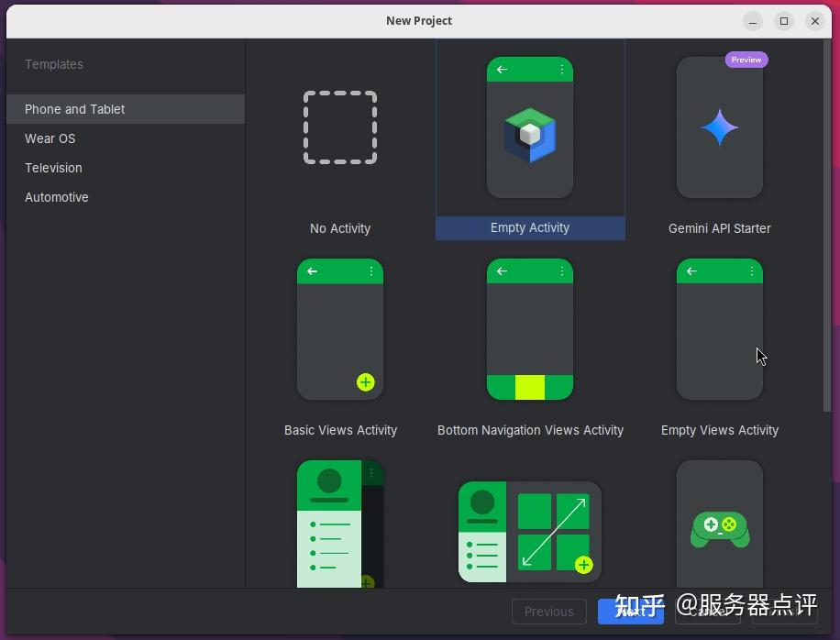Choose the No Activity template

pos(340,128)
